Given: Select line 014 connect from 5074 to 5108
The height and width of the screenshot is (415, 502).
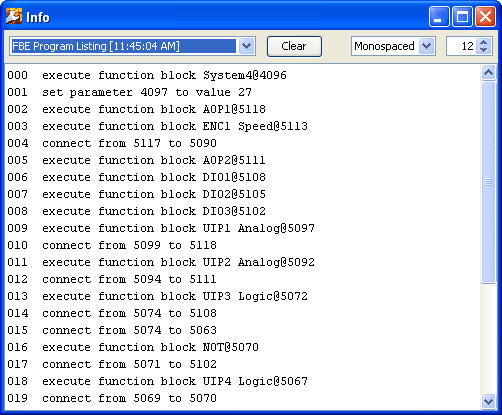Looking at the screenshot, I should (x=112, y=313).
